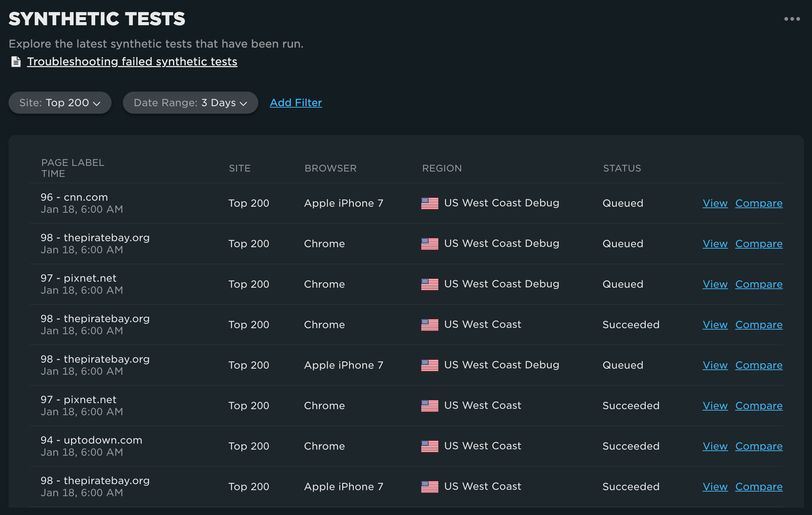This screenshot has height=515, width=812.
Task: Open the three-dot more options menu
Action: point(792,19)
